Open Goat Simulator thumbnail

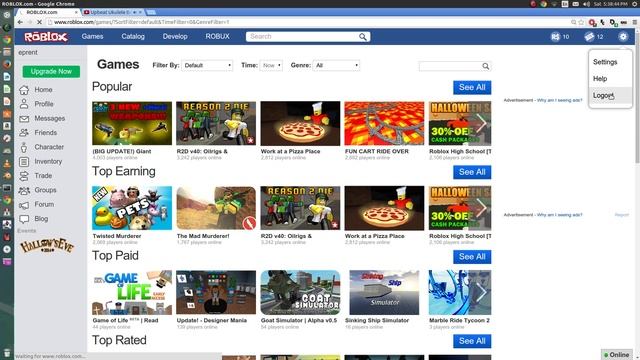[x=300, y=292]
